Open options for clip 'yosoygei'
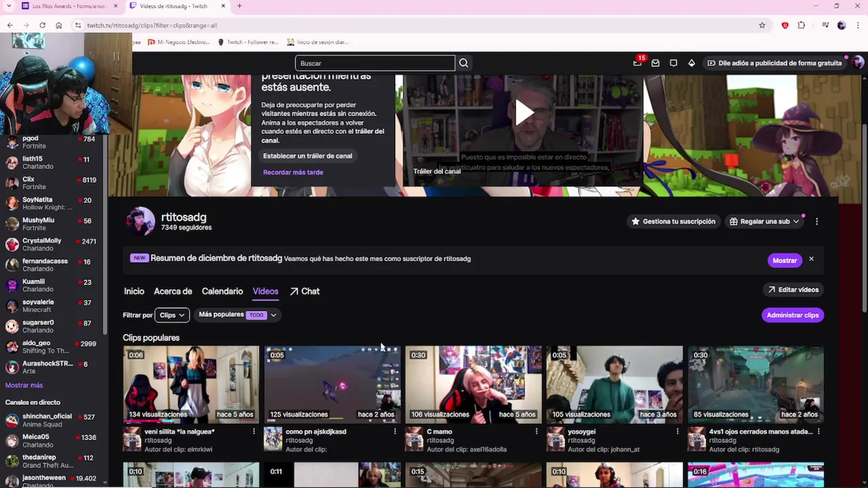868x488 pixels. 677,431
